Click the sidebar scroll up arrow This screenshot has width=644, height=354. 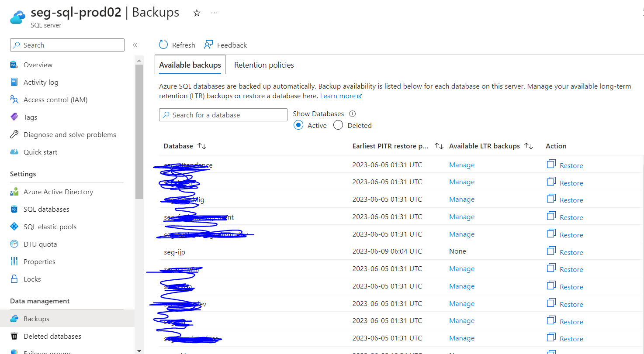pos(139,60)
